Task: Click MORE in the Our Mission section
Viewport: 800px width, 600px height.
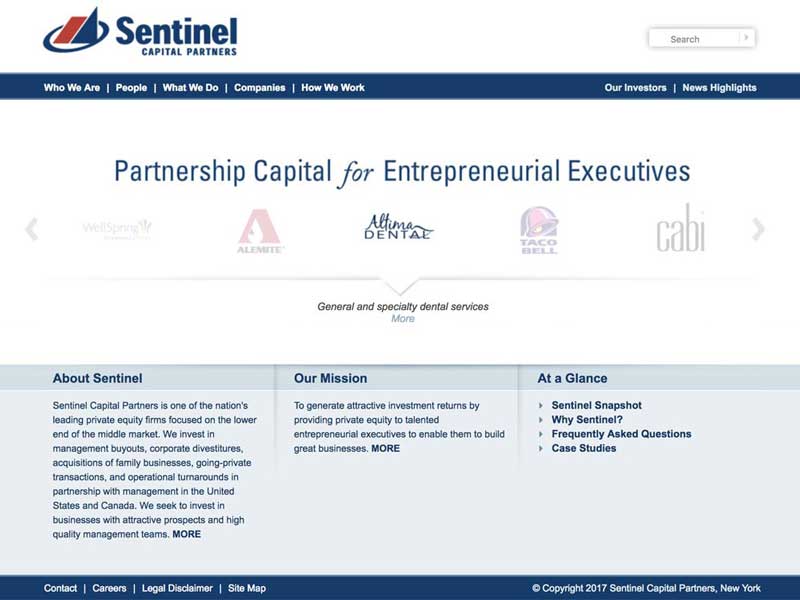Action: click(x=385, y=448)
